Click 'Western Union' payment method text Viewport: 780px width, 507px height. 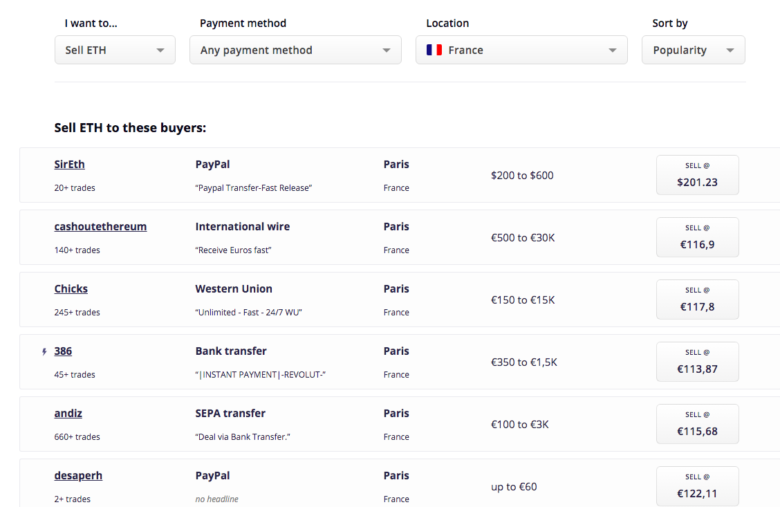(x=234, y=289)
